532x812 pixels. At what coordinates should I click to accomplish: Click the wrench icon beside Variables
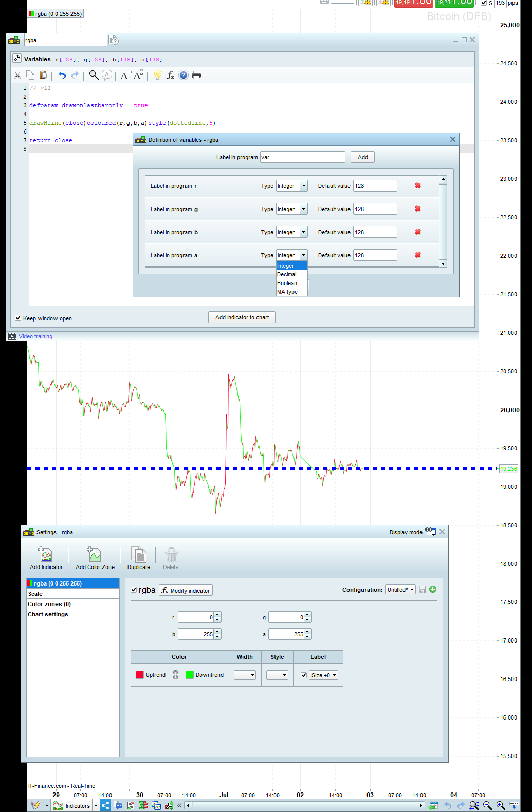click(x=17, y=59)
